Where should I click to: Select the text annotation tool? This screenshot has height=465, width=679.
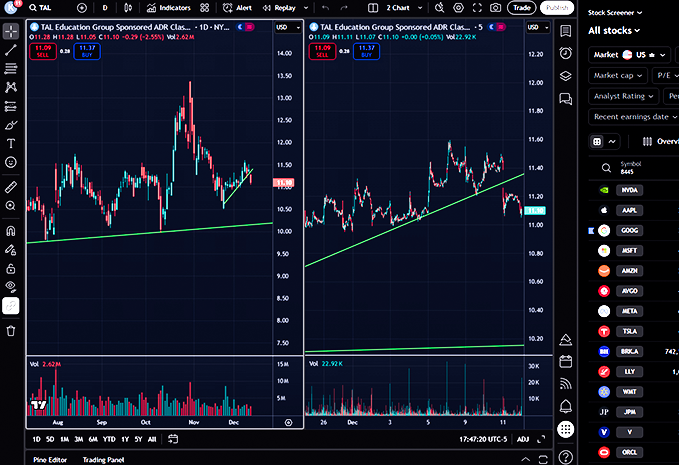tap(11, 144)
